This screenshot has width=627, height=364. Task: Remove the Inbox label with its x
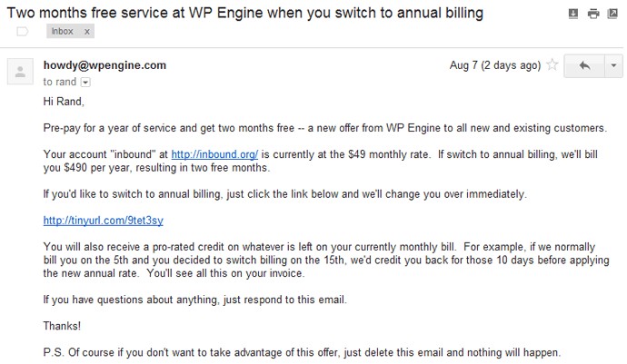click(87, 31)
